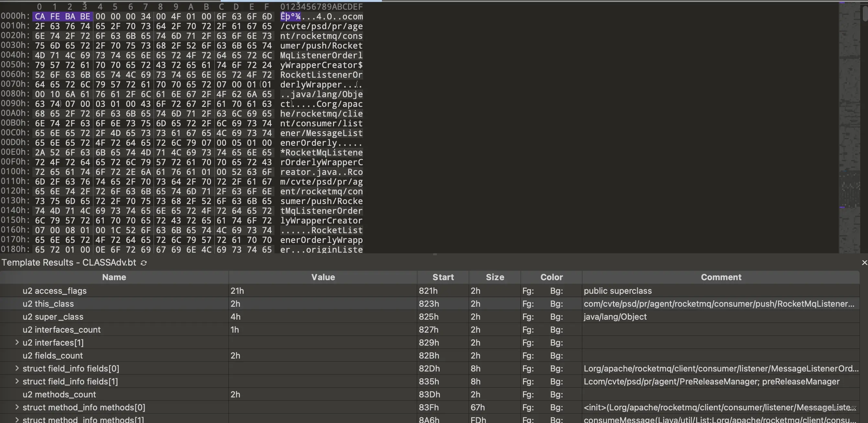Screen dimensions: 868x423
Task: Select the u2 interfaces_count row
Action: [429, 330]
